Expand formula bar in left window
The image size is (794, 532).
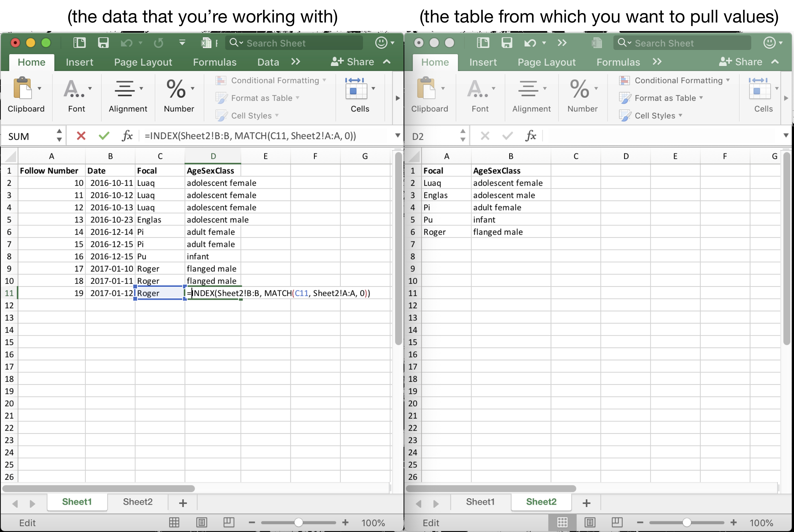(397, 136)
